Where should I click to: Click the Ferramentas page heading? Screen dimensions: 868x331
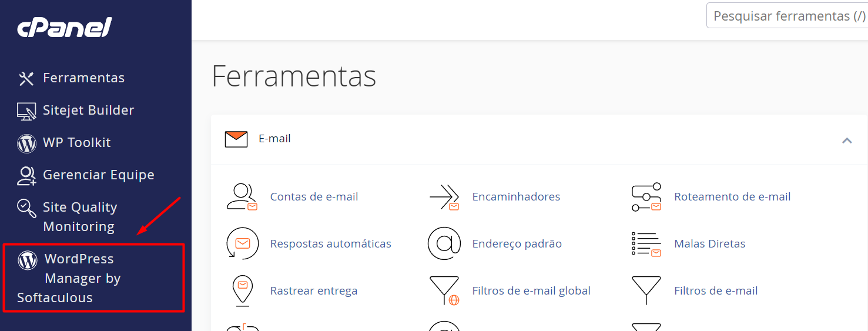(294, 76)
